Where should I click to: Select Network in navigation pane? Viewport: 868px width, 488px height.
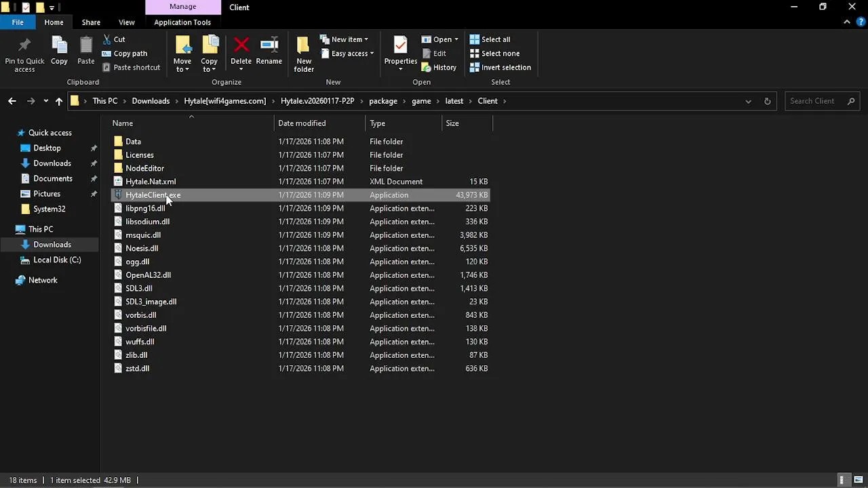43,280
